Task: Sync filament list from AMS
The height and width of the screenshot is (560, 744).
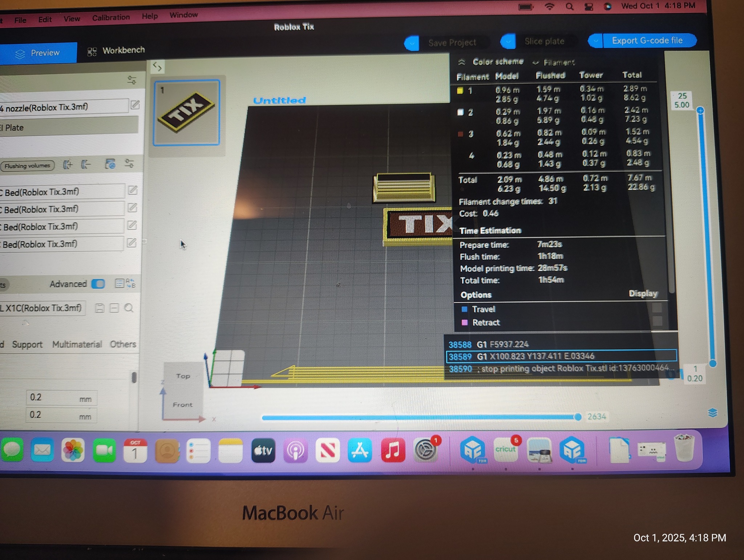Action: coord(110,164)
